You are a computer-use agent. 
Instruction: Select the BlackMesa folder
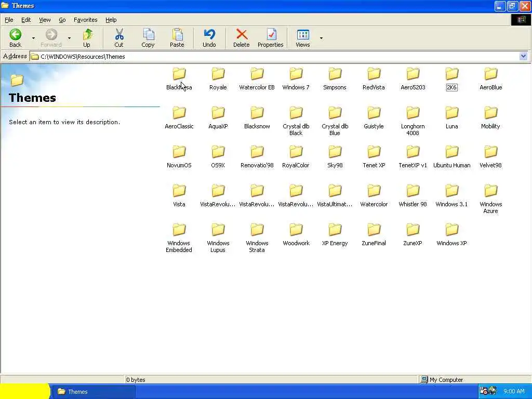tap(179, 79)
